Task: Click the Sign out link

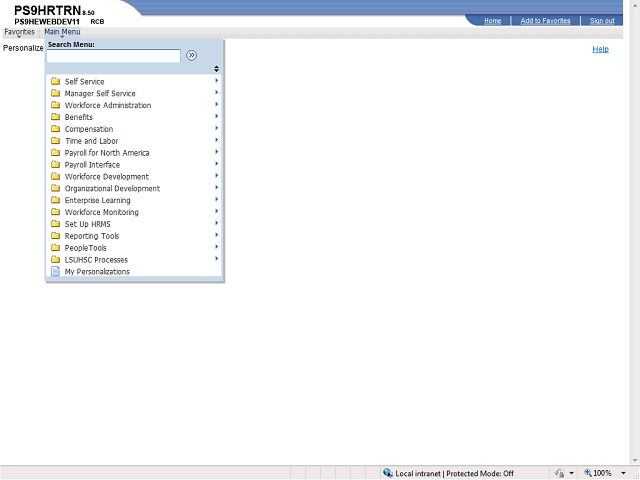Action: tap(602, 21)
